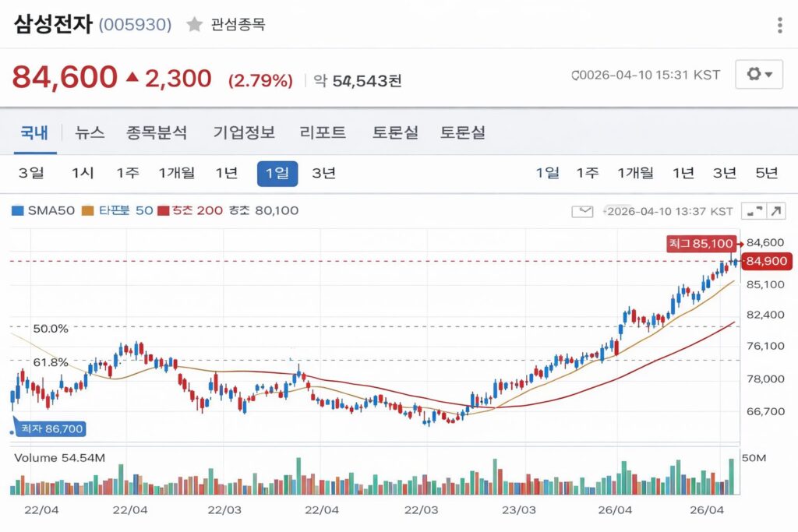This screenshot has width=798, height=532.
Task: Expand the chart to fullscreen view
Action: (x=754, y=210)
